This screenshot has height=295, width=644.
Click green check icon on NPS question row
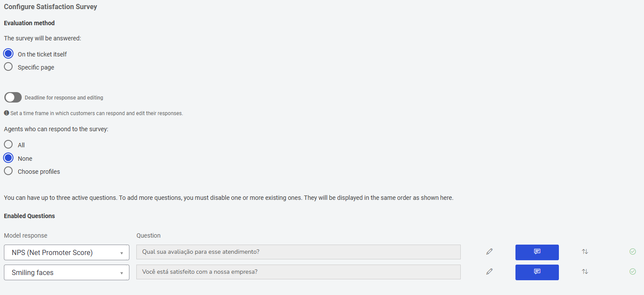tap(633, 252)
